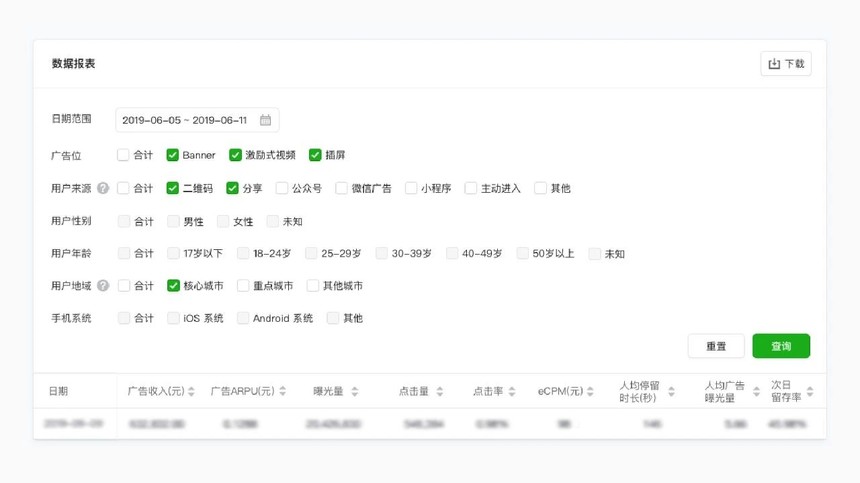Check the 小程序 source checkbox
Image resolution: width=860 pixels, height=483 pixels.
click(411, 188)
